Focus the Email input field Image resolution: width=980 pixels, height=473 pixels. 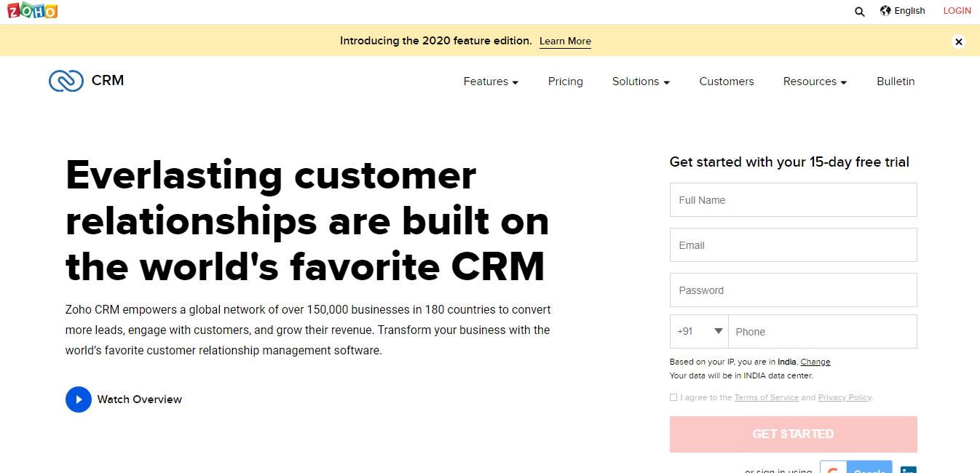tap(793, 245)
